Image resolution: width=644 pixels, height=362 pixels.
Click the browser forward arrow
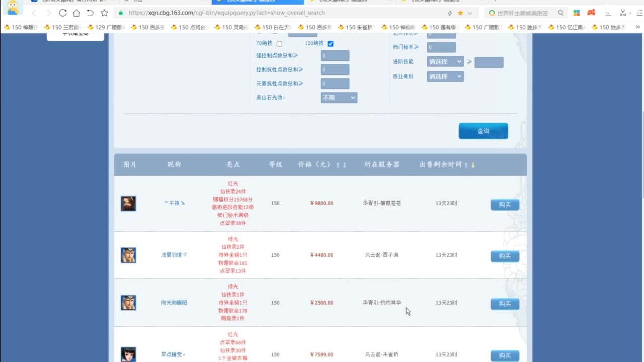coord(48,13)
